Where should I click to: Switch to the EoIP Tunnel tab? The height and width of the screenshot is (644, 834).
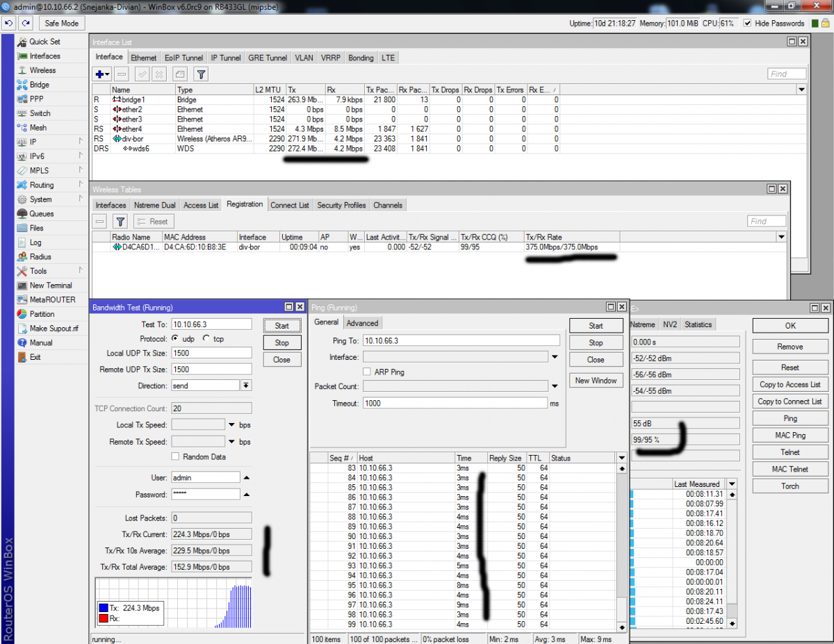point(183,58)
